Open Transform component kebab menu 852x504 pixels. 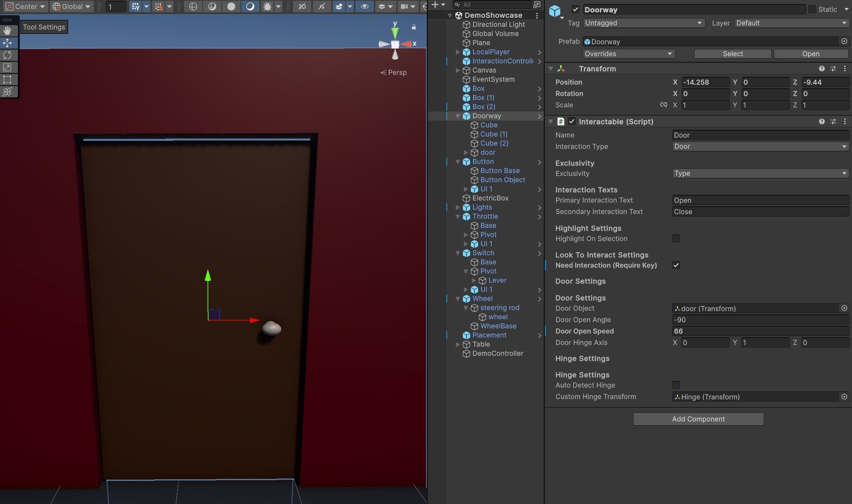point(845,69)
